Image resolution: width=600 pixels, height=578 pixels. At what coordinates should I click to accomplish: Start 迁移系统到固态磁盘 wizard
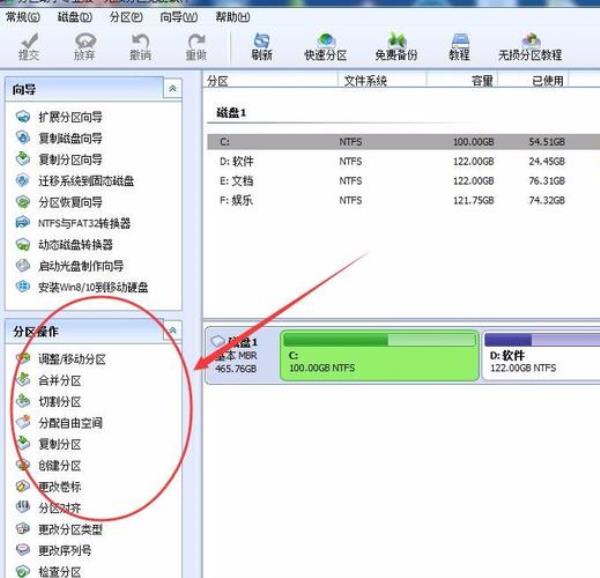coord(75,181)
